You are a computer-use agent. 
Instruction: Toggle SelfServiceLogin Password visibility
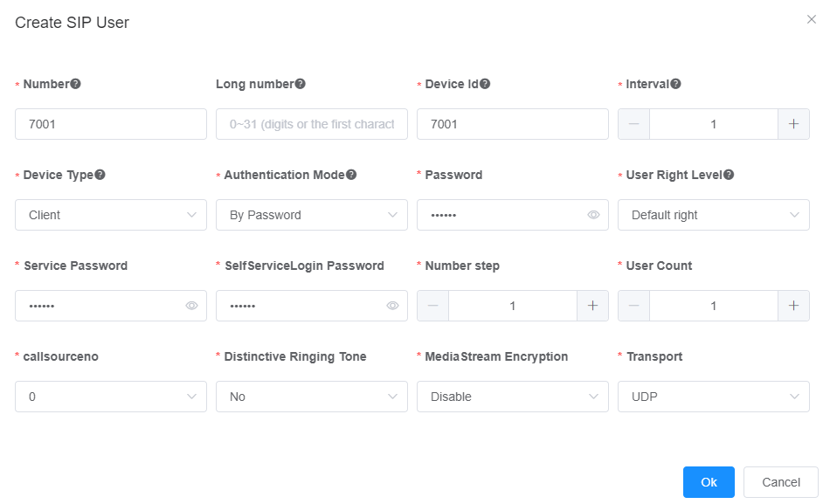click(392, 306)
